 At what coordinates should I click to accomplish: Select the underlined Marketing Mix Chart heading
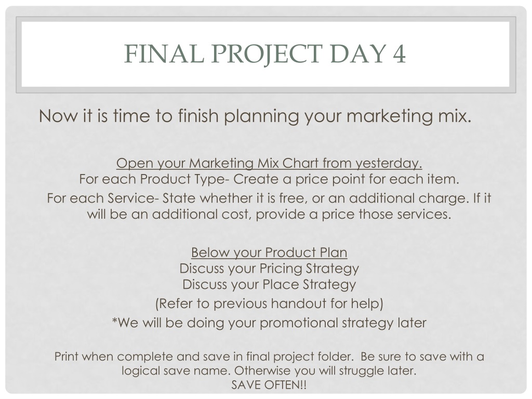[269, 163]
